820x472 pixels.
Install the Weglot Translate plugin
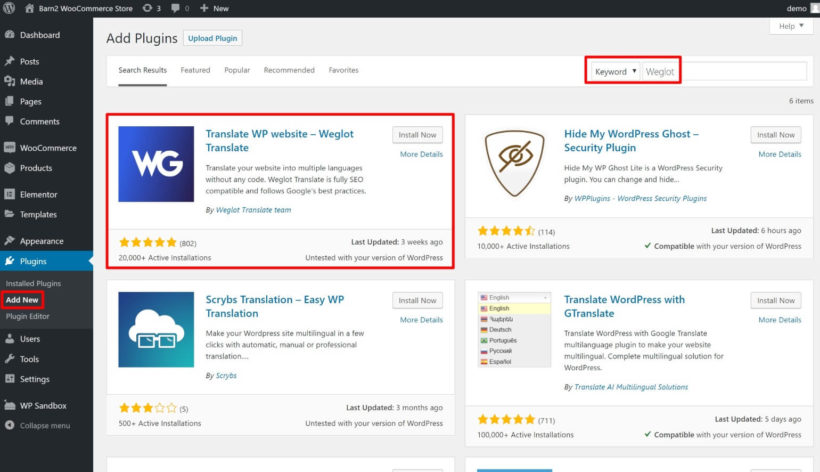[417, 135]
